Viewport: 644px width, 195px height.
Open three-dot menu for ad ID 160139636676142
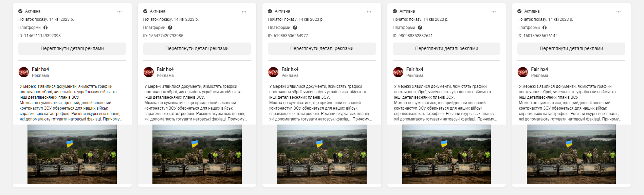pyautogui.click(x=619, y=12)
